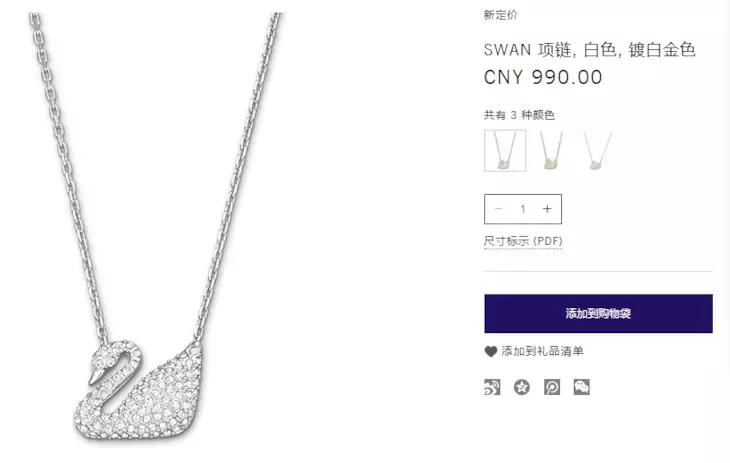Click the 共有 3 种颜色 label
Viewport: 730px width, 463px height.
pyautogui.click(x=519, y=115)
